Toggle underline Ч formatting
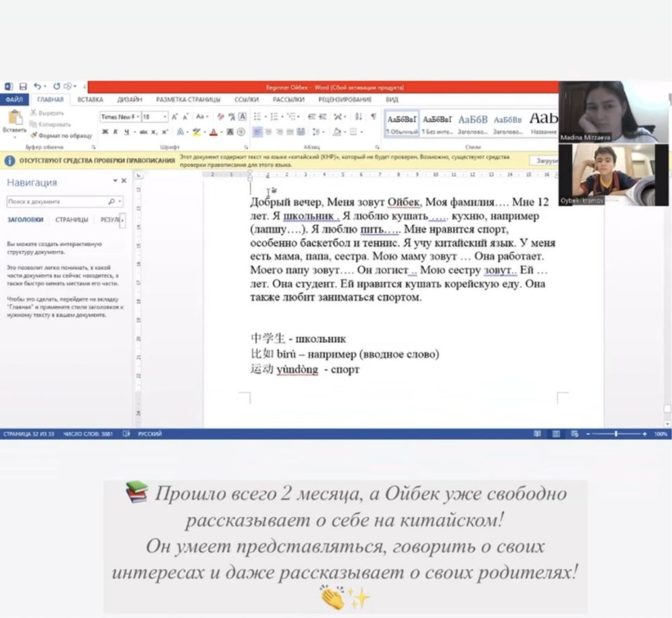Screen dimensions: 672x618 pyautogui.click(x=126, y=132)
